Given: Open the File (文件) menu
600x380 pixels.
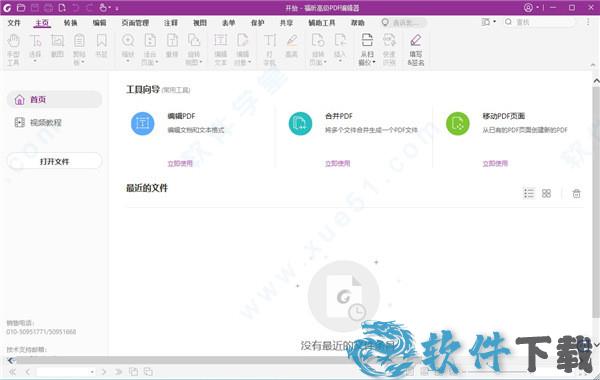Looking at the screenshot, I should point(14,23).
